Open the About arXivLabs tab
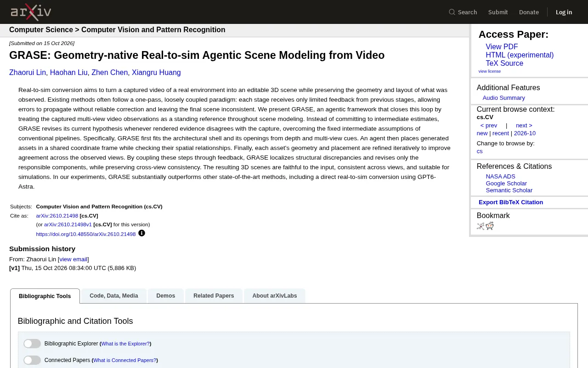The width and height of the screenshot is (588, 368). pyautogui.click(x=275, y=296)
